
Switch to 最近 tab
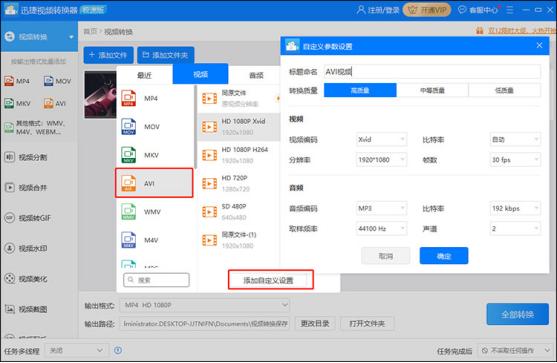tap(144, 75)
